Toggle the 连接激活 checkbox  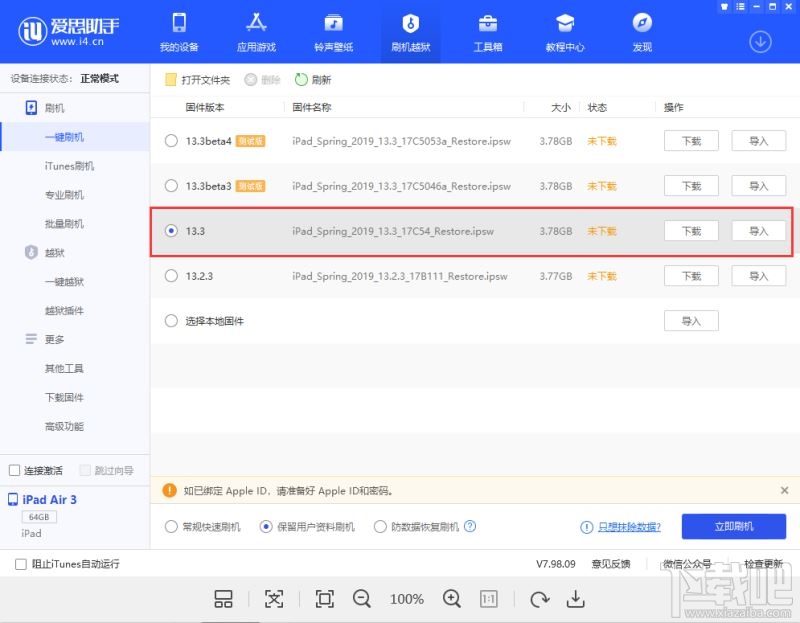[15, 470]
